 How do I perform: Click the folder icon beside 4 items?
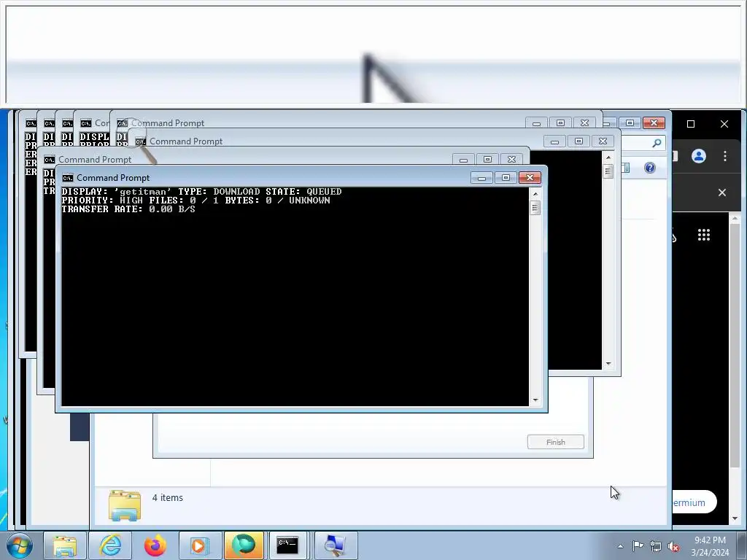(125, 505)
